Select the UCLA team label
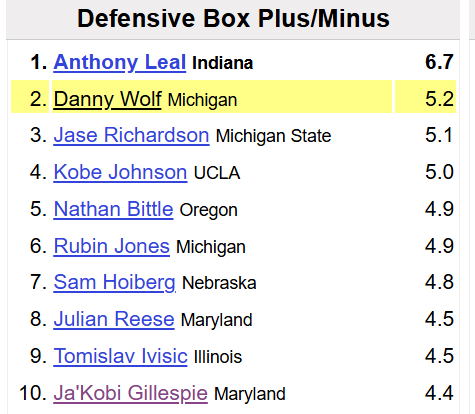This screenshot has height=414, width=475. pyautogui.click(x=217, y=173)
